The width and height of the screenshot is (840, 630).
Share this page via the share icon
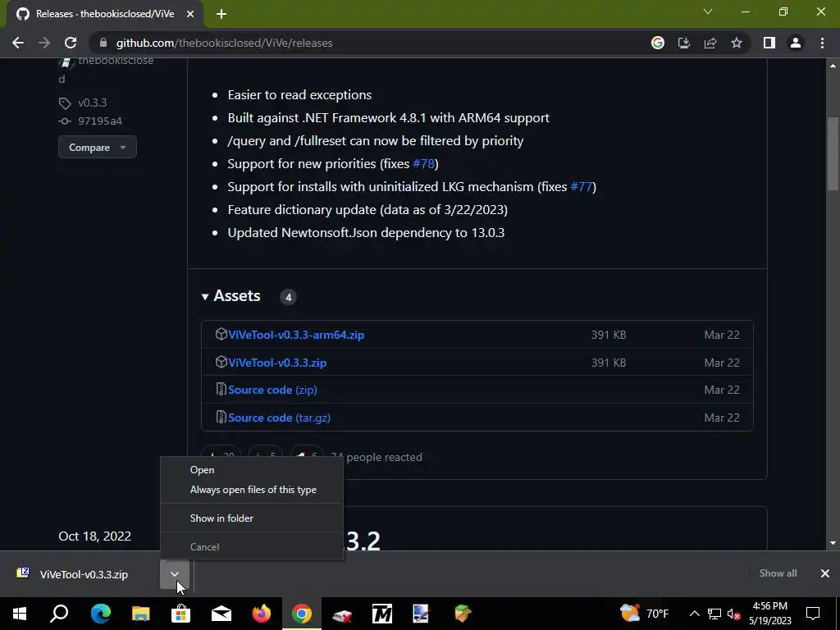[710, 43]
